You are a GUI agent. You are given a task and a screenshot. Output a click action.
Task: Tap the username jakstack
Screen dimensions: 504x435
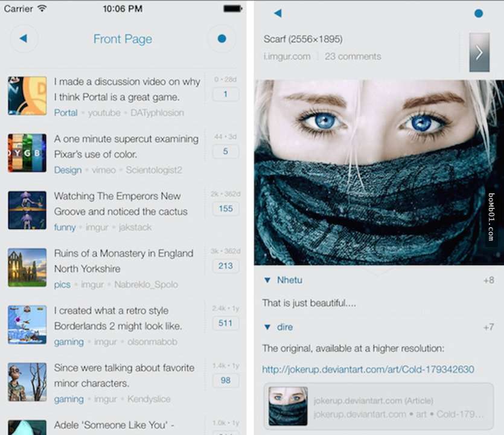(x=135, y=227)
